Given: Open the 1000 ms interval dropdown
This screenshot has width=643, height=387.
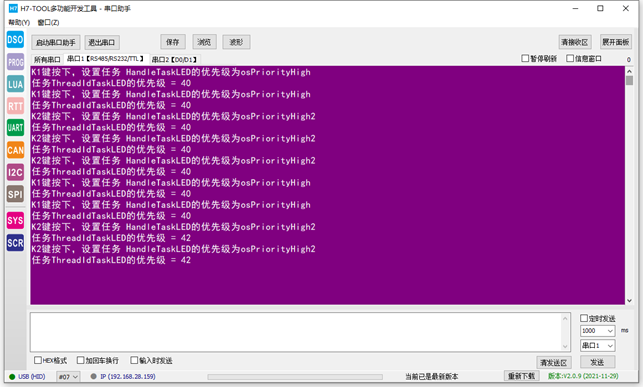Looking at the screenshot, I should coord(597,331).
